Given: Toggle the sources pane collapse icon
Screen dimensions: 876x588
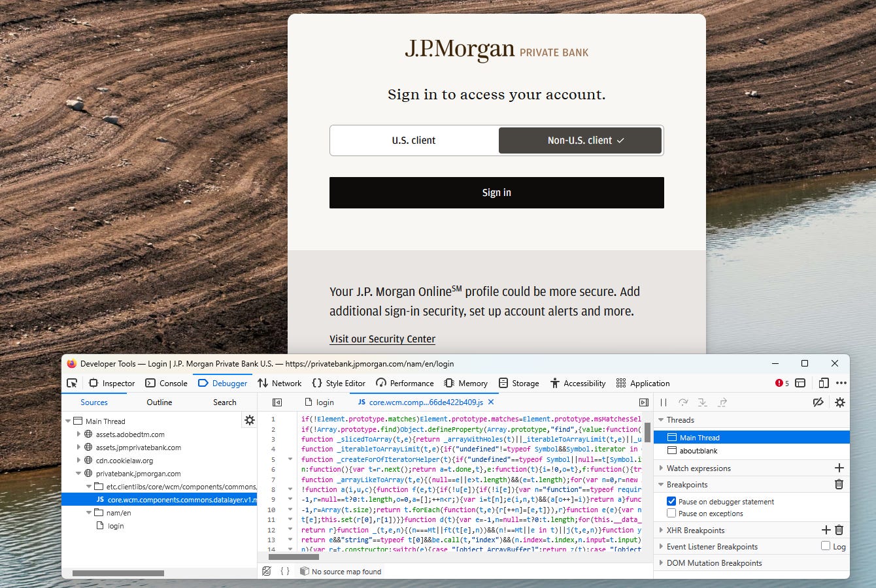Looking at the screenshot, I should [x=277, y=402].
